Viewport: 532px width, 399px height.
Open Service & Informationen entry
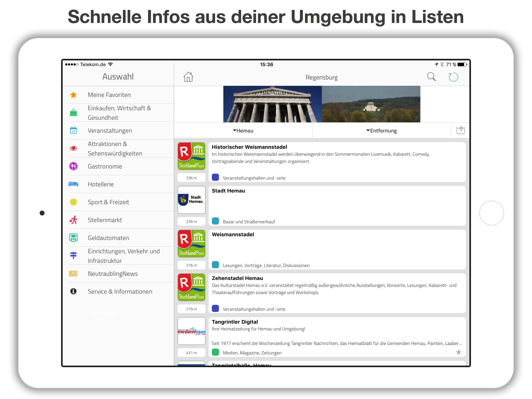pyautogui.click(x=120, y=291)
